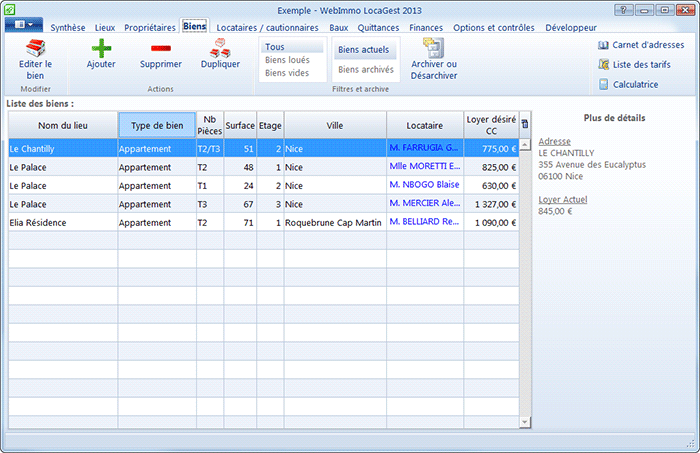Viewport: 700px width, 453px height.
Task: Click tenant link M. NBOGO Blaise
Action: tap(425, 185)
